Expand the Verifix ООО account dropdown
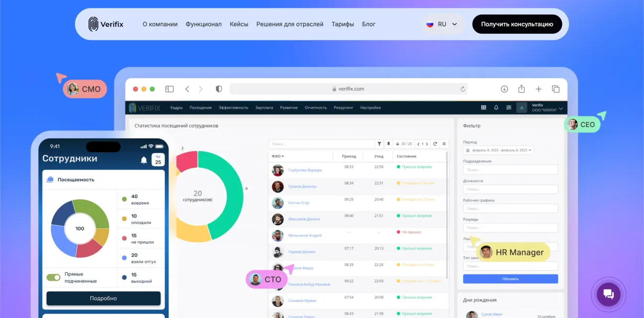This screenshot has height=318, width=644. (547, 107)
